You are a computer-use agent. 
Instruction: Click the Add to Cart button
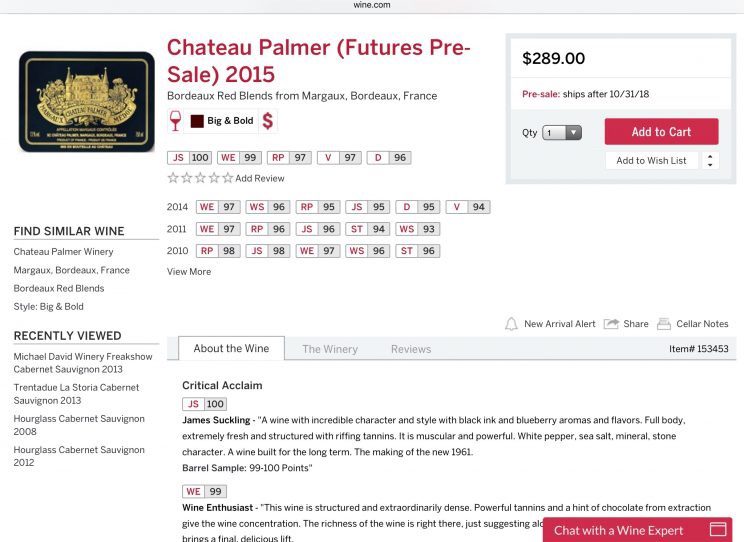tap(661, 131)
